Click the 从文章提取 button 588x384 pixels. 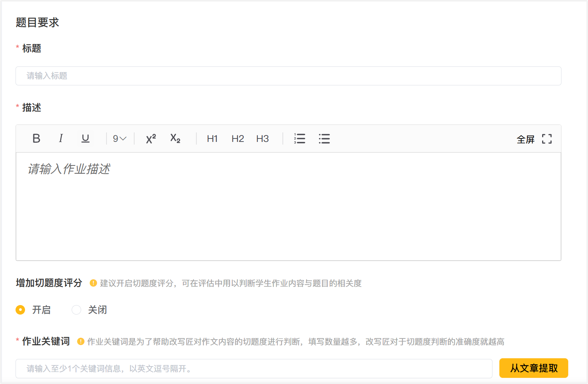pyautogui.click(x=533, y=368)
